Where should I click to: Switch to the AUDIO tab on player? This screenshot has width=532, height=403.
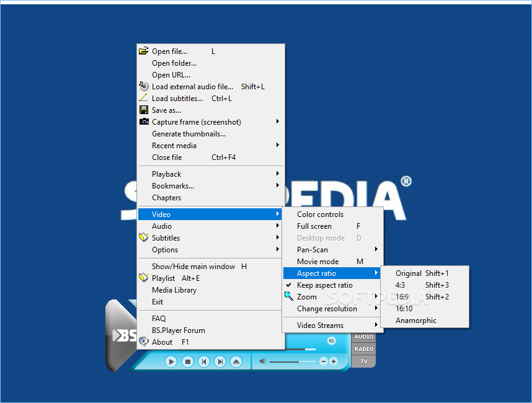pyautogui.click(x=364, y=337)
